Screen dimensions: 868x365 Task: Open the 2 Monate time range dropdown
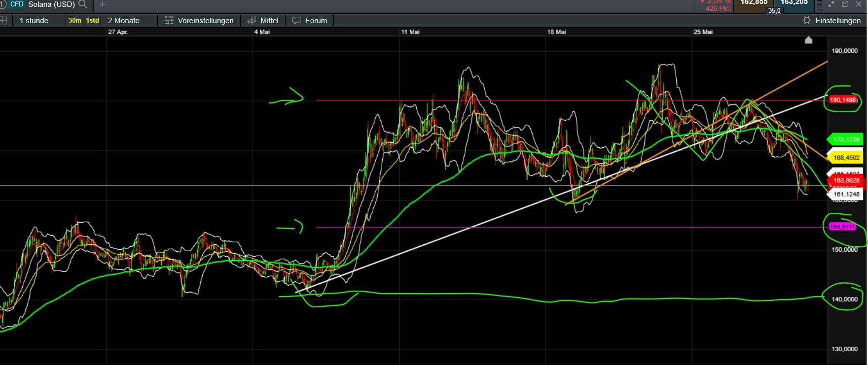pos(124,21)
